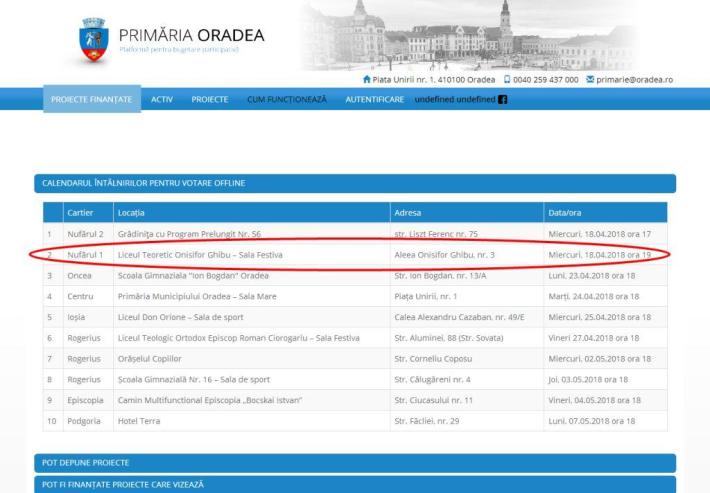710x493 pixels.
Task: Click str. Liszt Ferenc nr. 75 address
Action: tap(436, 234)
